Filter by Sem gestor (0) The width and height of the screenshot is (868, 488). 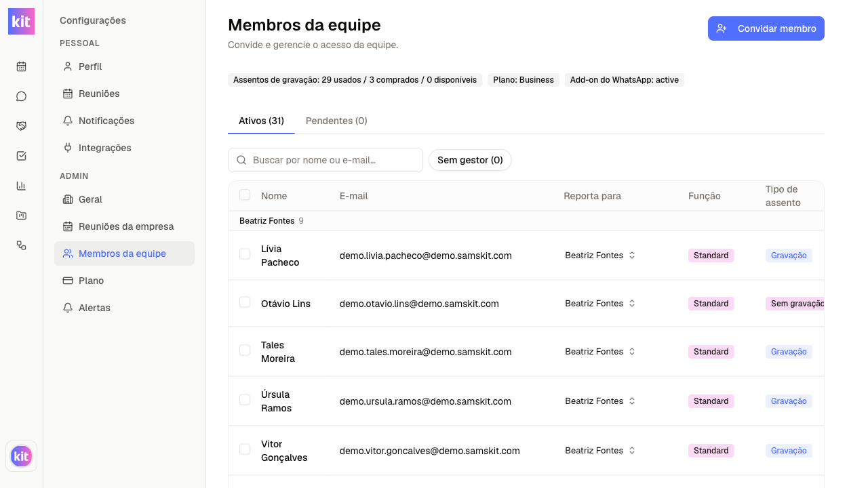point(470,160)
